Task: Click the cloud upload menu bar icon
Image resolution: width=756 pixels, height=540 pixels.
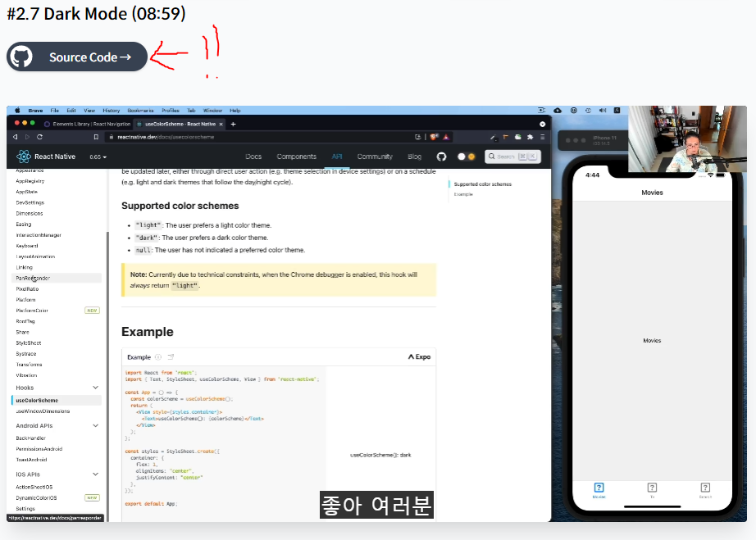Action: pos(558,111)
